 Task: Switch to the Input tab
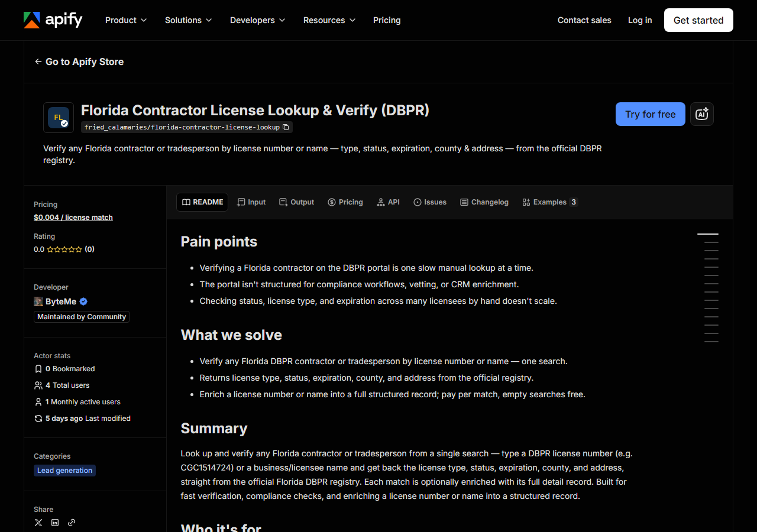[x=251, y=202]
